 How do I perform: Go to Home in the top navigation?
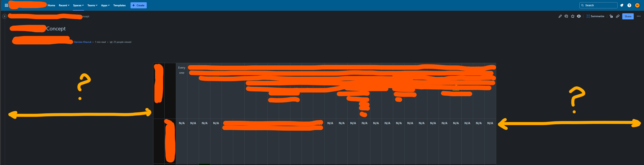(51, 5)
